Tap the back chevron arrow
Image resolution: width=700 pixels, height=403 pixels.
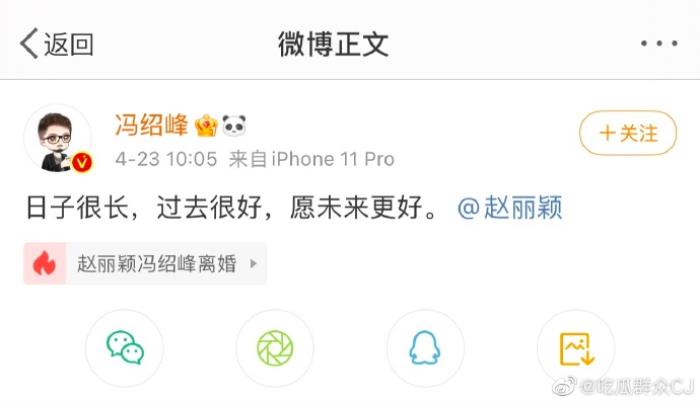point(29,44)
